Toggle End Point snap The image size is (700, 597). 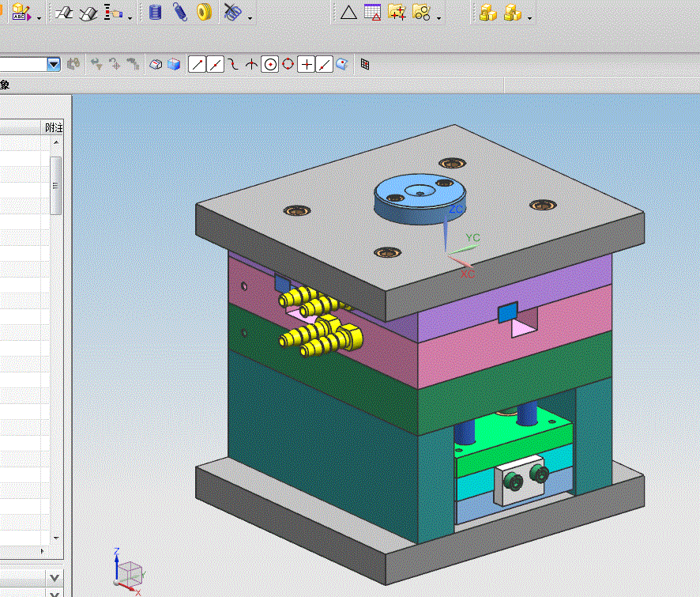pos(197,64)
